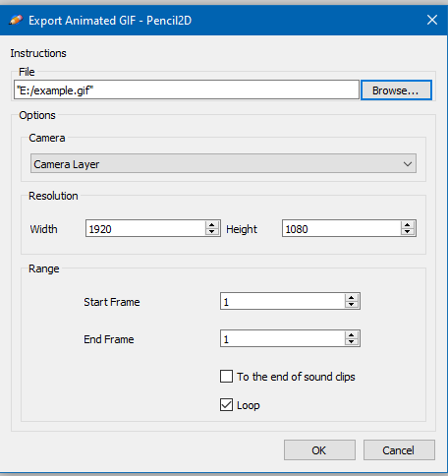Open the Camera Layer dropdown

223,163
